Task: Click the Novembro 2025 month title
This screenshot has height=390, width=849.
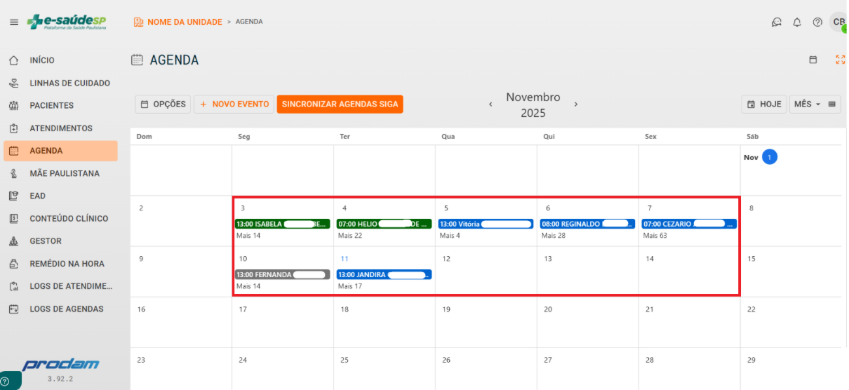Action: pyautogui.click(x=533, y=105)
